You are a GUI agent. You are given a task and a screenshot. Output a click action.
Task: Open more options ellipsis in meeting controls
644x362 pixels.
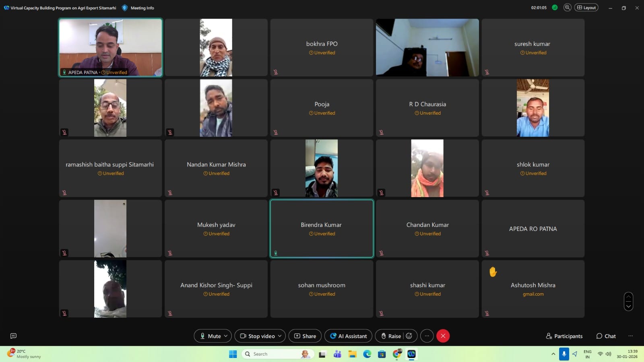(x=427, y=336)
